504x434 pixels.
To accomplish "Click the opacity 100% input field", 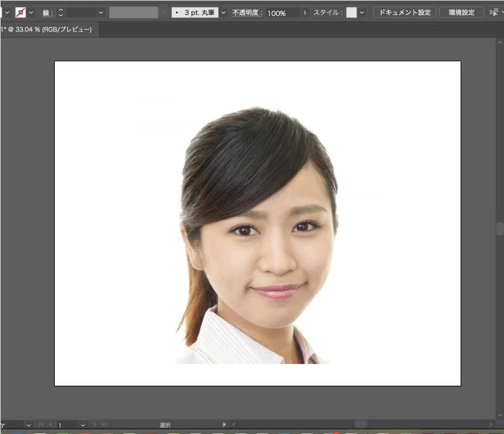I will click(282, 12).
